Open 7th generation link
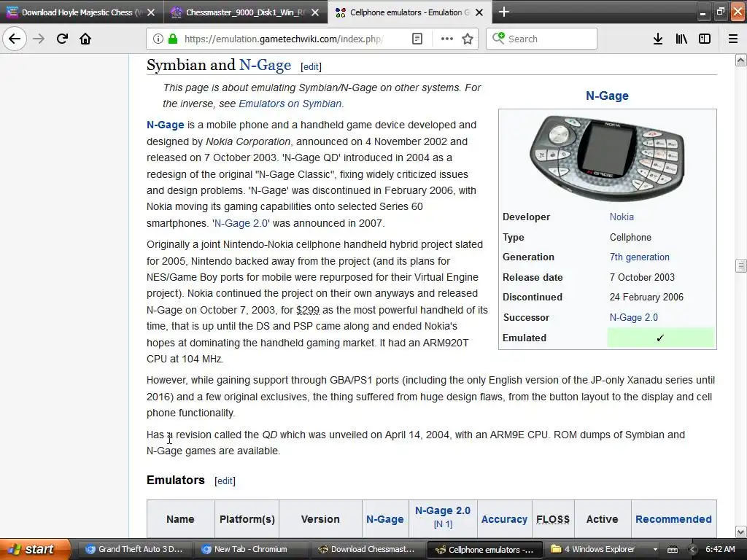Viewport: 747px width, 560px height. tap(639, 257)
